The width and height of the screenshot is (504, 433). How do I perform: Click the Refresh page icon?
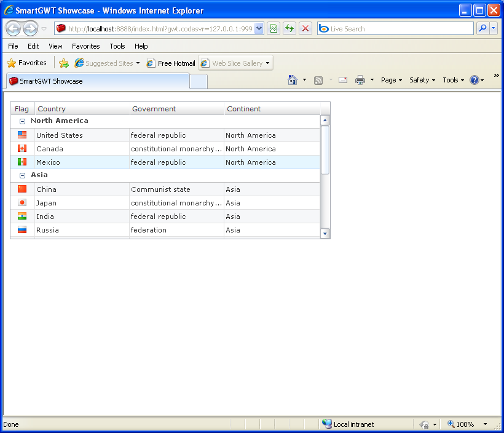tap(289, 29)
